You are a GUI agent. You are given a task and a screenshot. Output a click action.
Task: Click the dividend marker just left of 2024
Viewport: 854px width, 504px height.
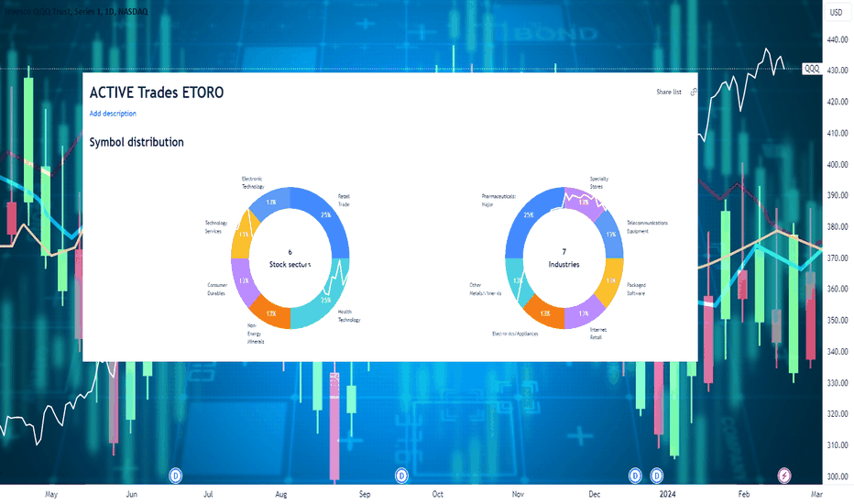pyautogui.click(x=657, y=476)
